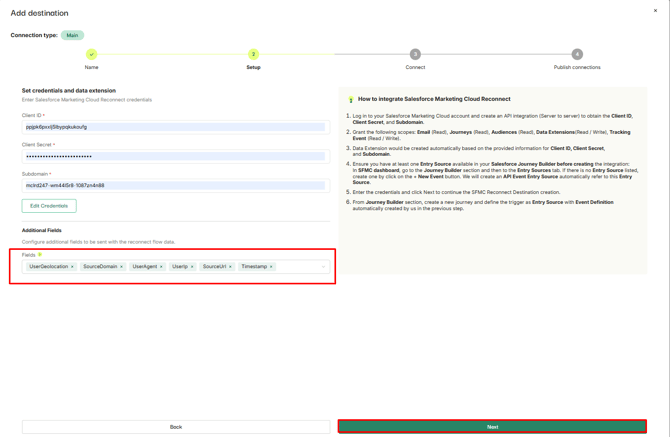Remove the SourceDomain field tag
This screenshot has width=670, height=437.
tap(122, 267)
